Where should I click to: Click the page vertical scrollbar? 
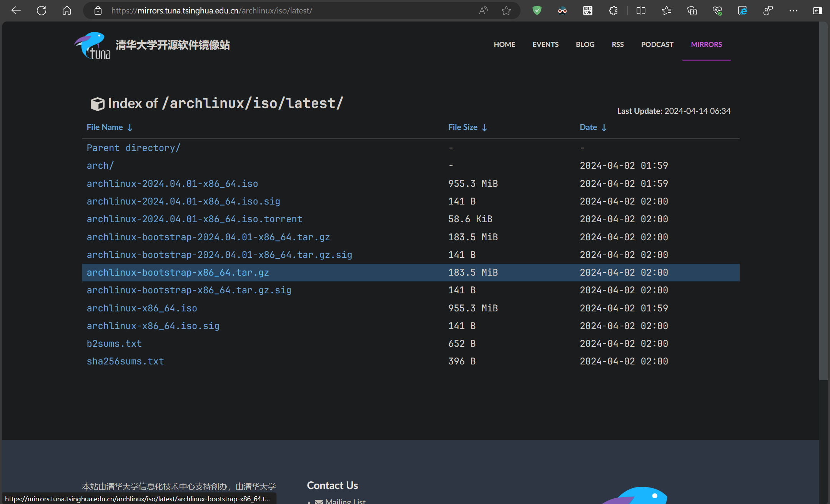point(823,201)
